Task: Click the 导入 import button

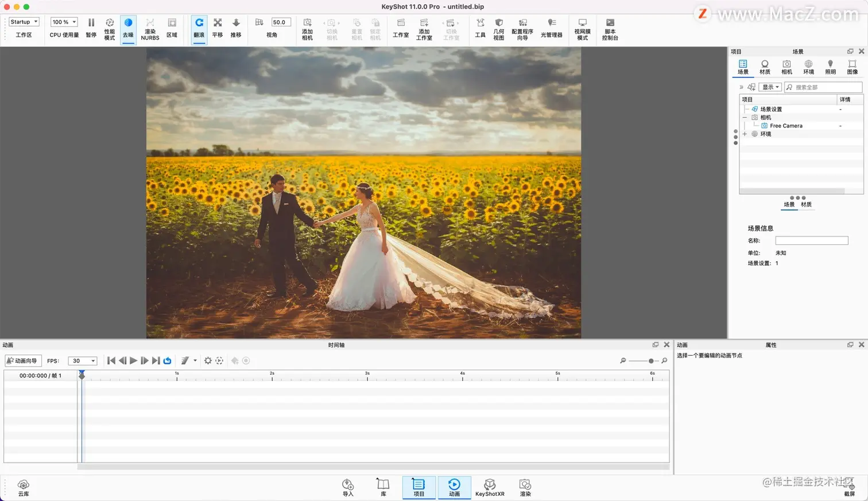Action: click(x=348, y=488)
